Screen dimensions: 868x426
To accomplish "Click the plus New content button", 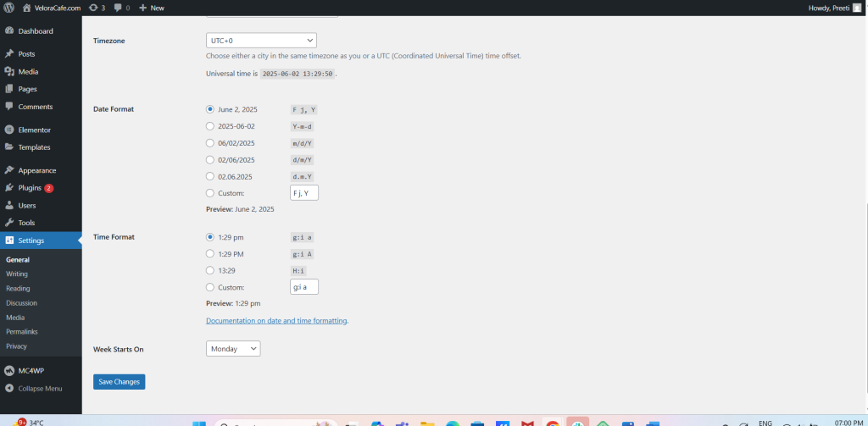I will 151,8.
